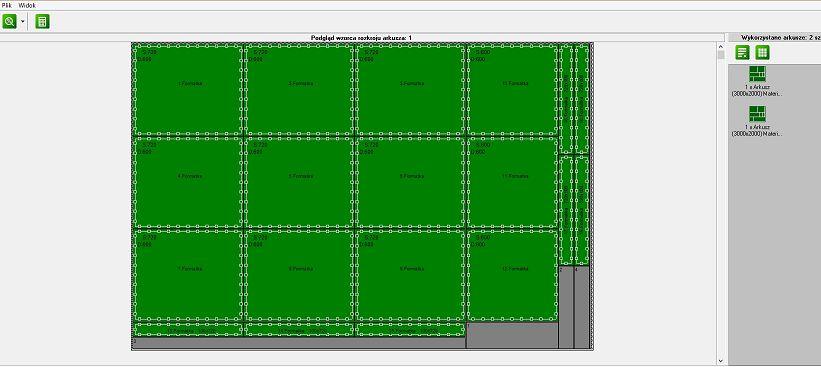The image size is (821, 367).
Task: Select the narrow horizontal strip below panel 7
Action: (x=187, y=329)
